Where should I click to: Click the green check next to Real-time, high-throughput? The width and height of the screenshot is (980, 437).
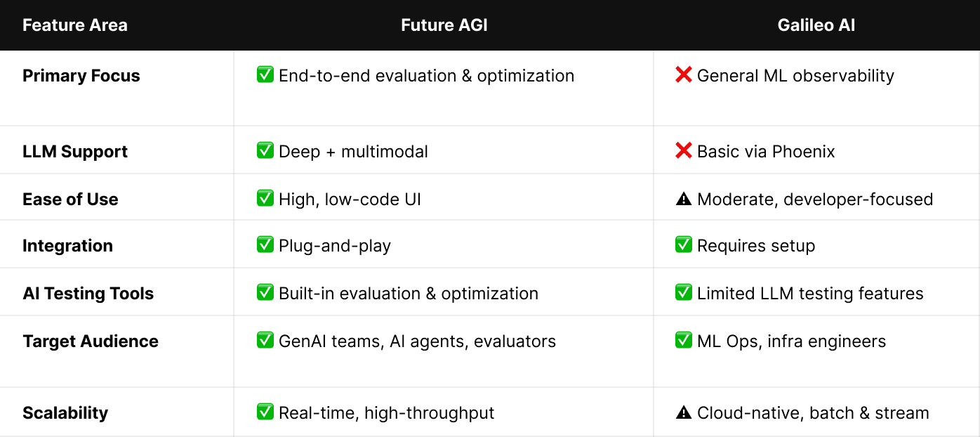point(265,412)
